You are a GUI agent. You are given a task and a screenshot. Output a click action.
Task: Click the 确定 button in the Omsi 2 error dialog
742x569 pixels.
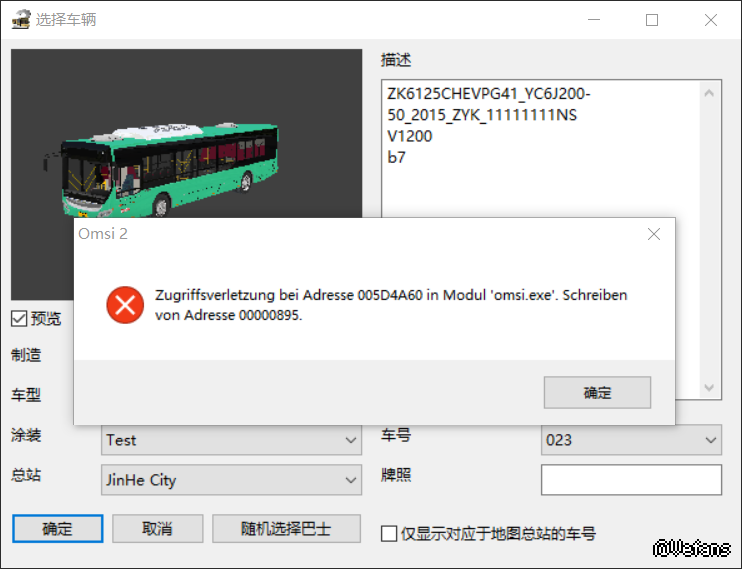coord(597,392)
